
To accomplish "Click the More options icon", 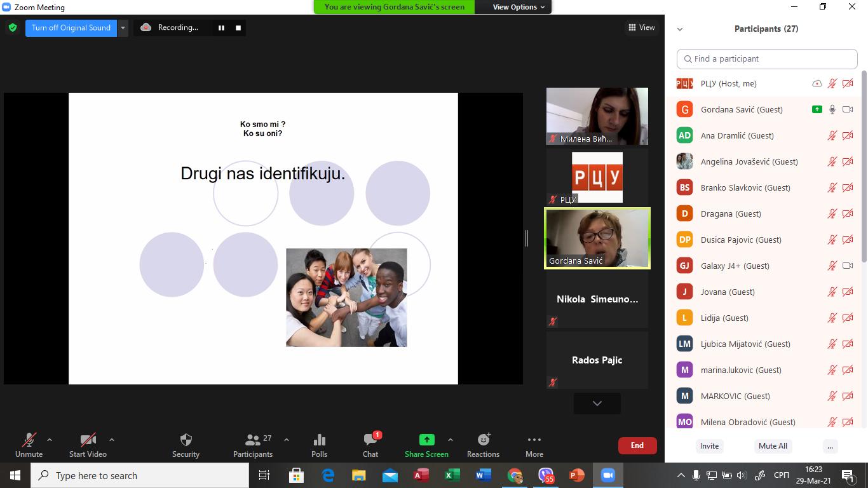I will point(534,440).
